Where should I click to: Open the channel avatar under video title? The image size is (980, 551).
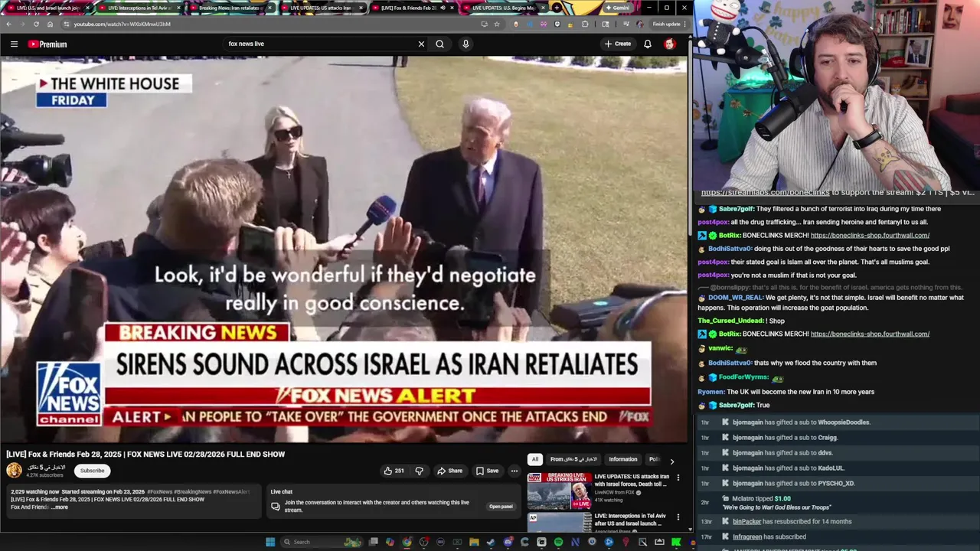(x=15, y=471)
